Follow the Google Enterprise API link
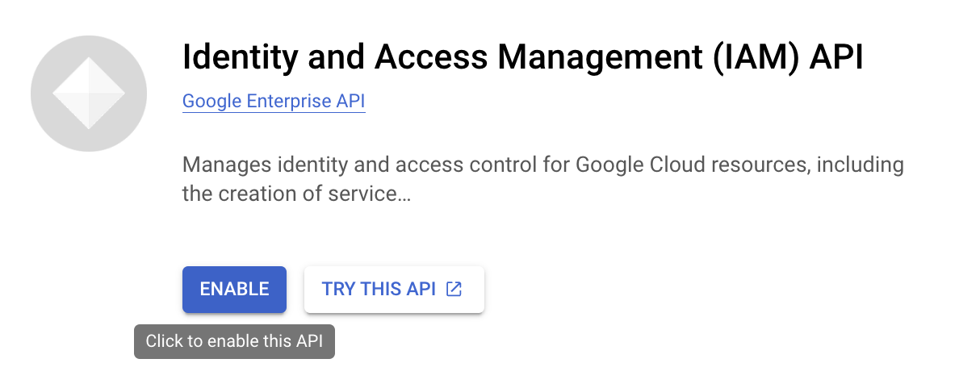This screenshot has width=980, height=384. tap(274, 102)
